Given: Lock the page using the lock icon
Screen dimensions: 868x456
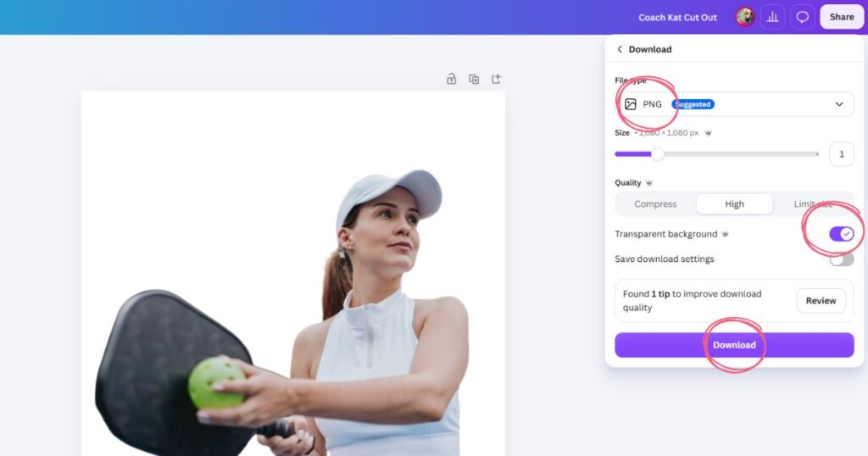Looking at the screenshot, I should click(452, 79).
